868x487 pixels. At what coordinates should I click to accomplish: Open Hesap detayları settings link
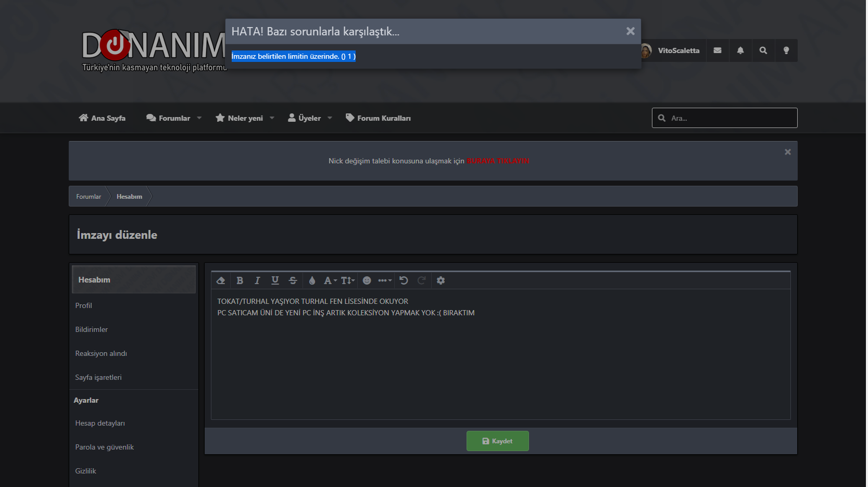pos(100,423)
